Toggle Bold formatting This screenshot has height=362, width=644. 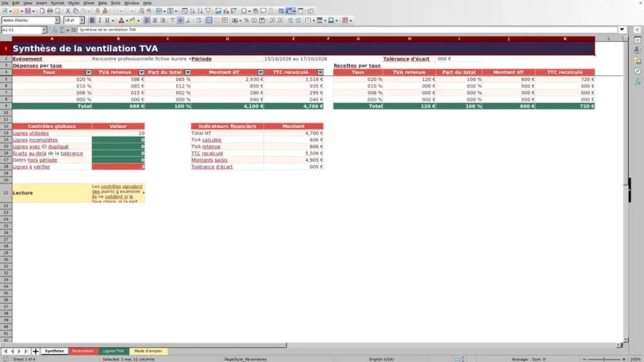[92, 20]
